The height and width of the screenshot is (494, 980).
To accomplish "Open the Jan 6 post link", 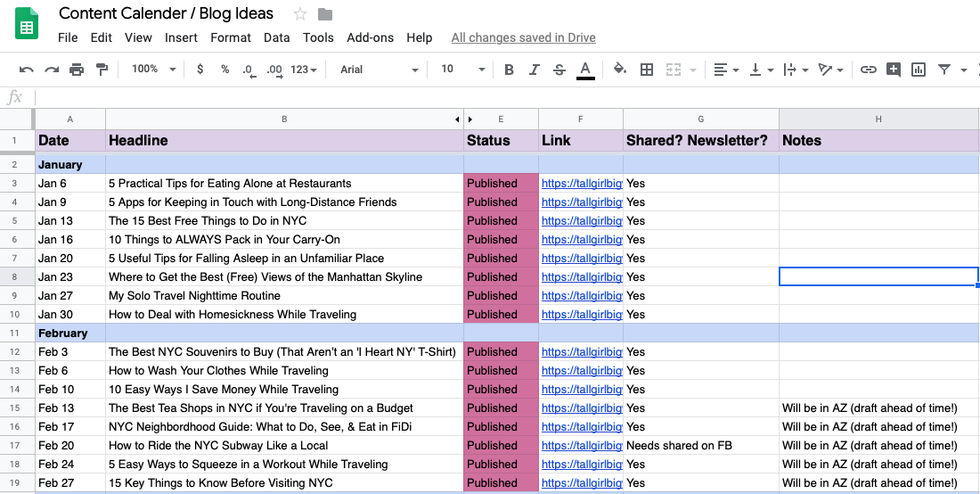I will (x=582, y=183).
